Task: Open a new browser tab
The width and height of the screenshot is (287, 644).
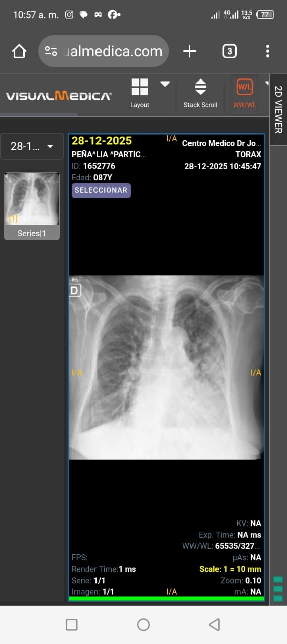Action: pyautogui.click(x=189, y=51)
